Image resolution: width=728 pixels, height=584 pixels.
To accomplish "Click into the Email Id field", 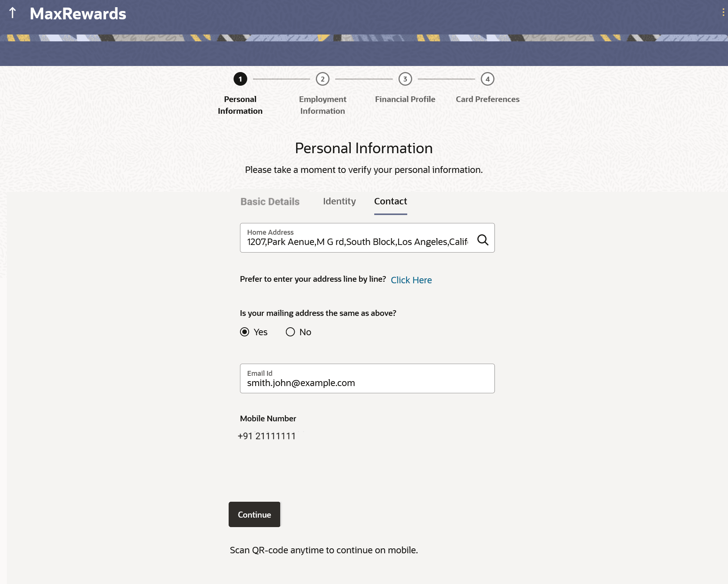I will tap(367, 383).
